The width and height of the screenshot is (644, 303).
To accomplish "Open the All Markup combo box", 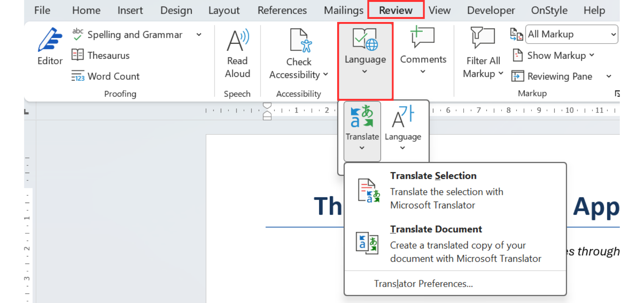I will pyautogui.click(x=572, y=34).
